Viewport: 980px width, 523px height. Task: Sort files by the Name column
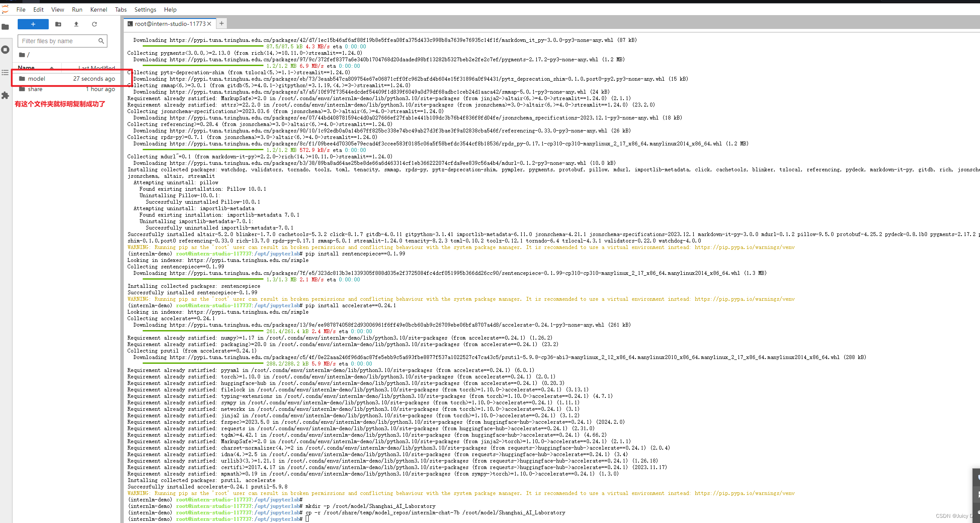(x=26, y=67)
